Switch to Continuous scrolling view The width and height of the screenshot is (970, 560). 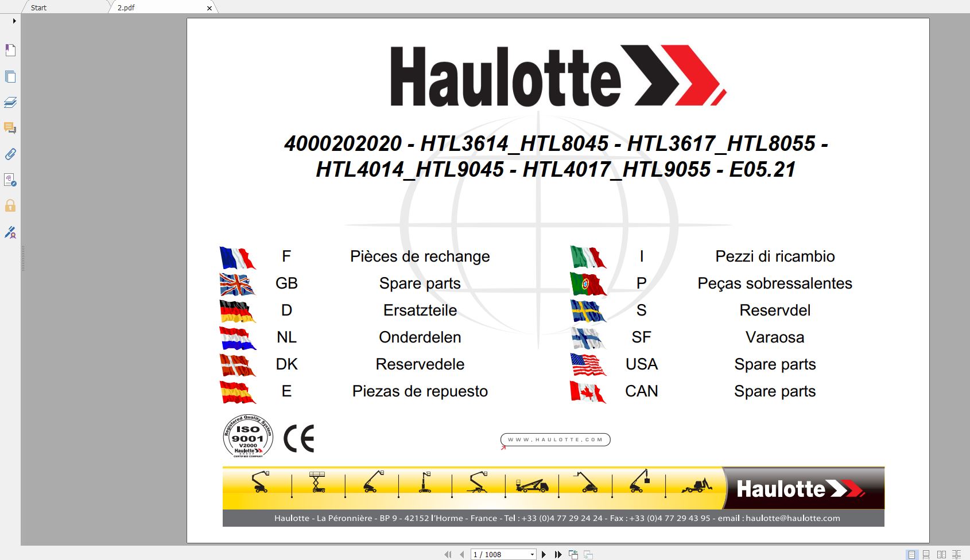click(926, 554)
